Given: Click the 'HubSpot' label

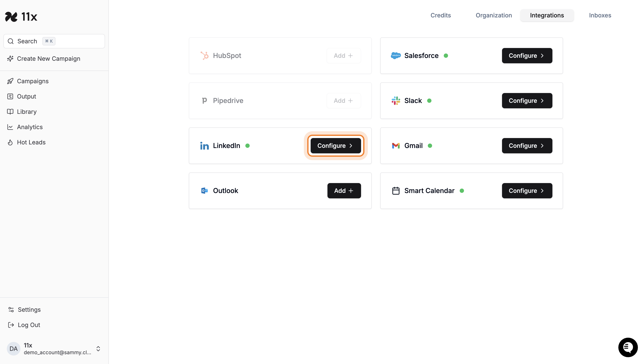Looking at the screenshot, I should (227, 55).
